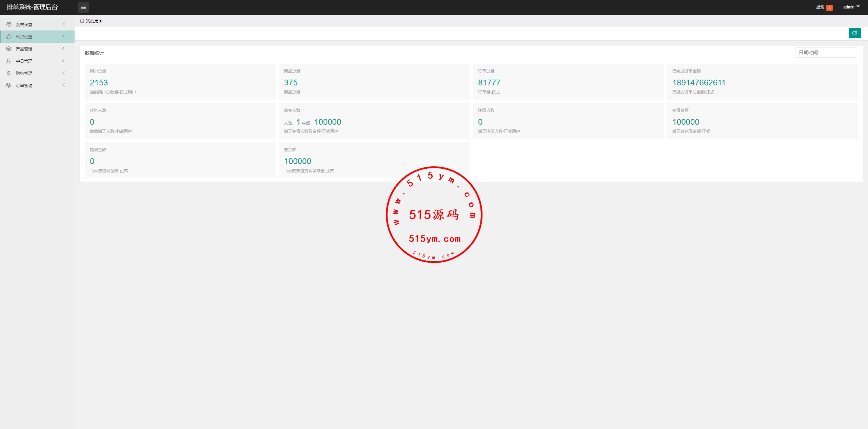Click the dollar icon beside 财务管理
The image size is (868, 429).
coord(9,73)
